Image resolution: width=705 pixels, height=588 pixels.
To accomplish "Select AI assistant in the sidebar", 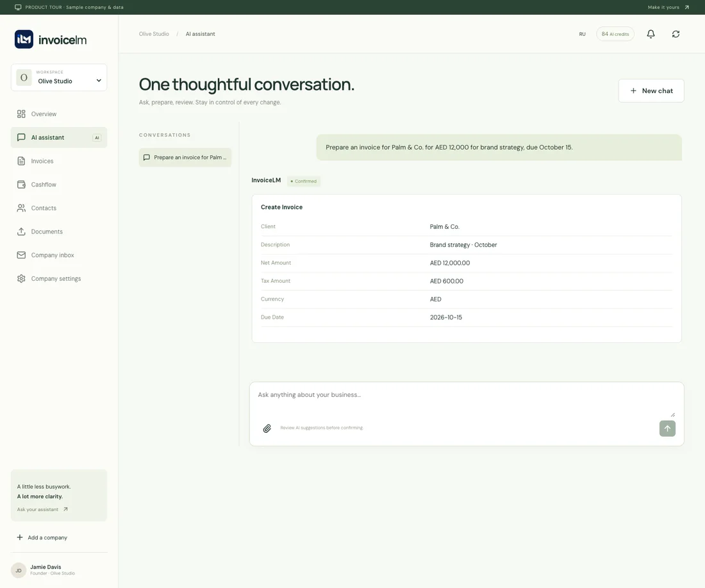I will [x=59, y=137].
